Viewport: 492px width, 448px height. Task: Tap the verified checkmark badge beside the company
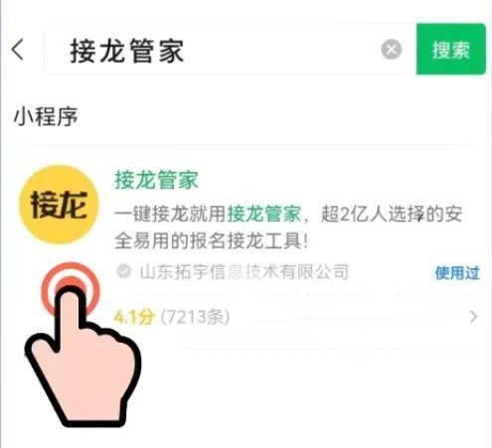pyautogui.click(x=124, y=271)
